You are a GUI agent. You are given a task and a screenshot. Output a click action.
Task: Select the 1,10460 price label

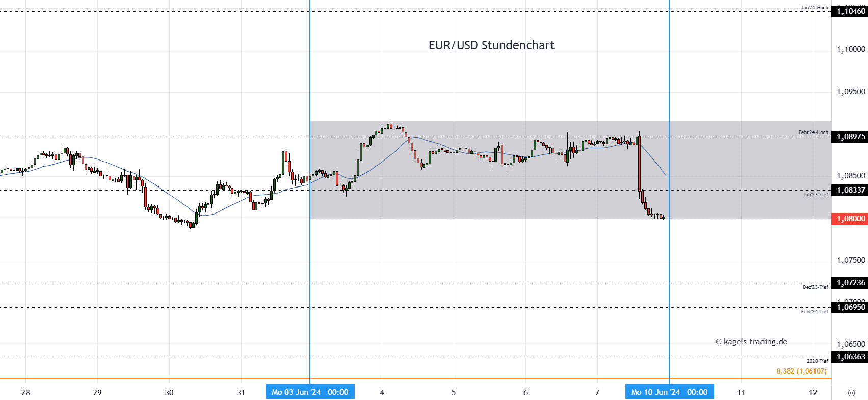coord(850,11)
